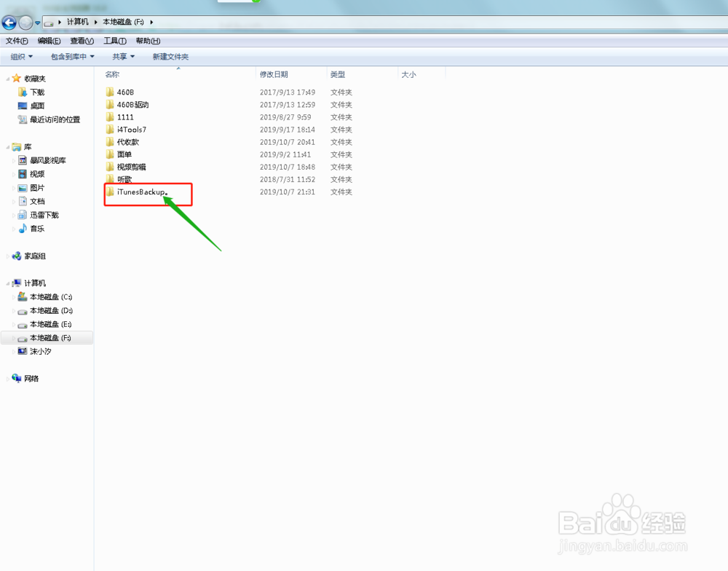Open the 包含到库中 dropdown

(x=72, y=57)
